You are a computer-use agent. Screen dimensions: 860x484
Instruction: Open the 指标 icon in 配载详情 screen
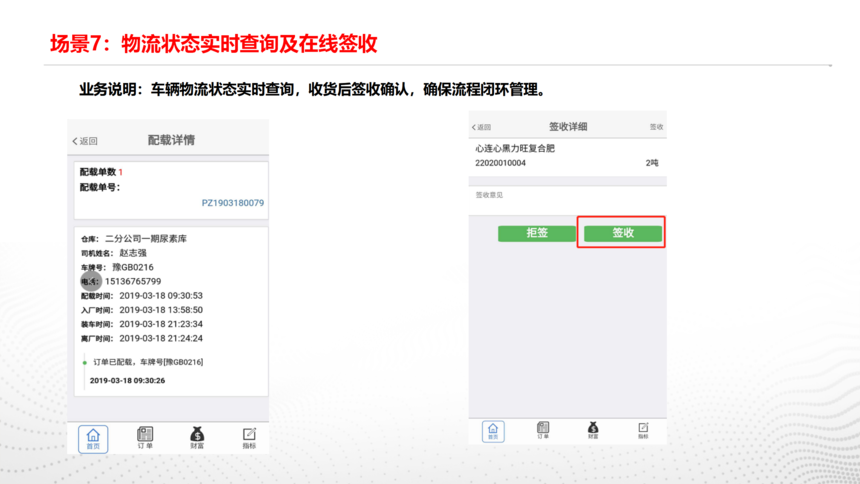tap(249, 438)
